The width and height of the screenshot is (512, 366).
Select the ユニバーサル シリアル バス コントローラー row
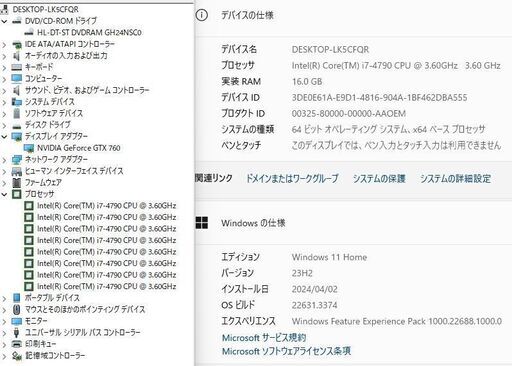83,332
